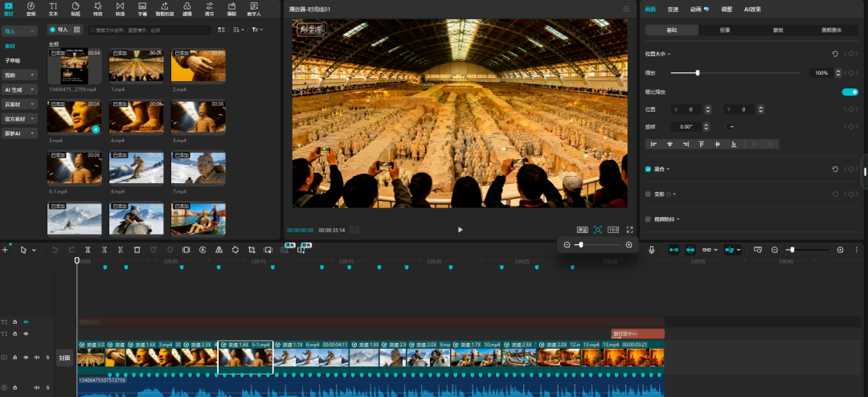Enter fullscreen preview in the player
This screenshot has height=397, width=868.
(x=630, y=230)
